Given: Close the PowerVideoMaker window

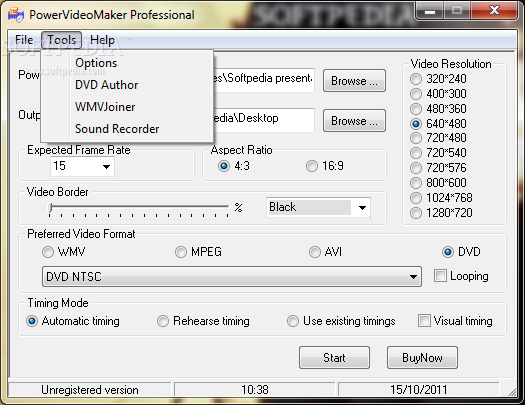Looking at the screenshot, I should (x=494, y=11).
